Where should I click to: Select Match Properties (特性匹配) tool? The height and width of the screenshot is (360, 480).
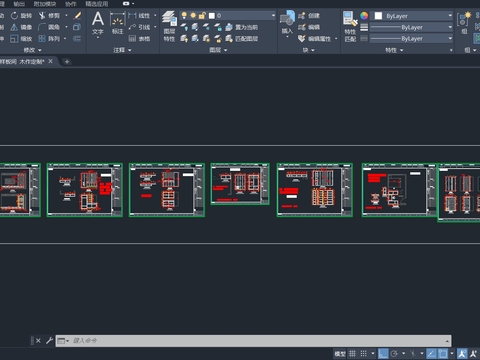coord(350,27)
